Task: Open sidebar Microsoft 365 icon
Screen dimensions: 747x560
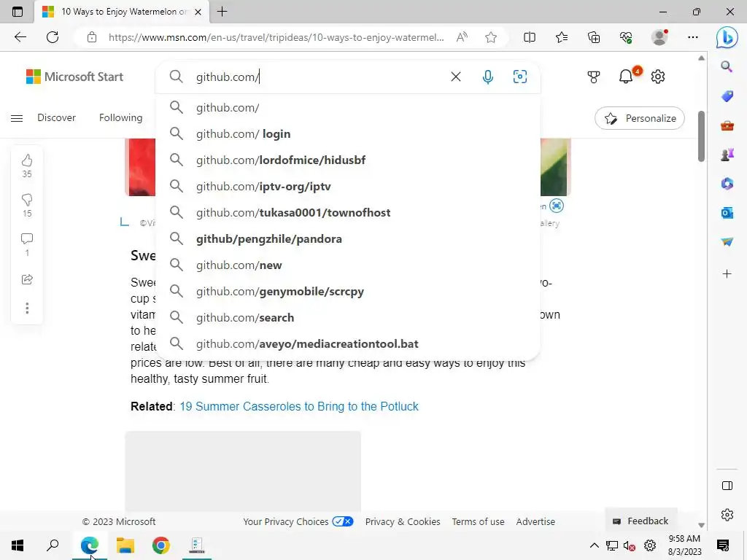Action: (727, 184)
